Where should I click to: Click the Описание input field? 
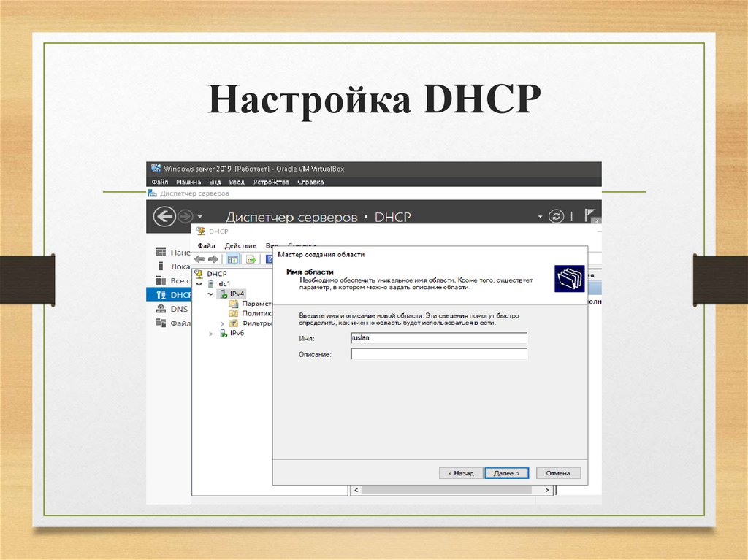(x=439, y=354)
